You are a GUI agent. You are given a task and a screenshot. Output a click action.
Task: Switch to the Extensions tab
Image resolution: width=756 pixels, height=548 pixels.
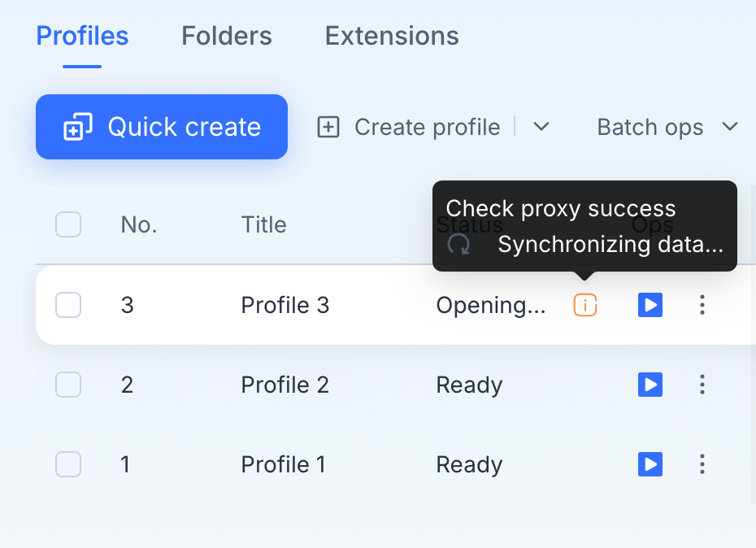[392, 36]
